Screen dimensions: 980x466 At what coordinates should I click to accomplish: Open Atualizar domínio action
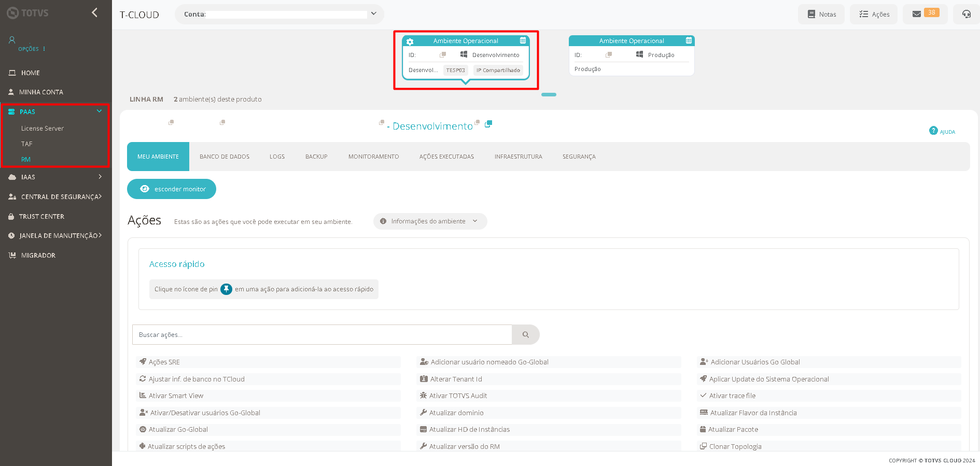(549, 413)
